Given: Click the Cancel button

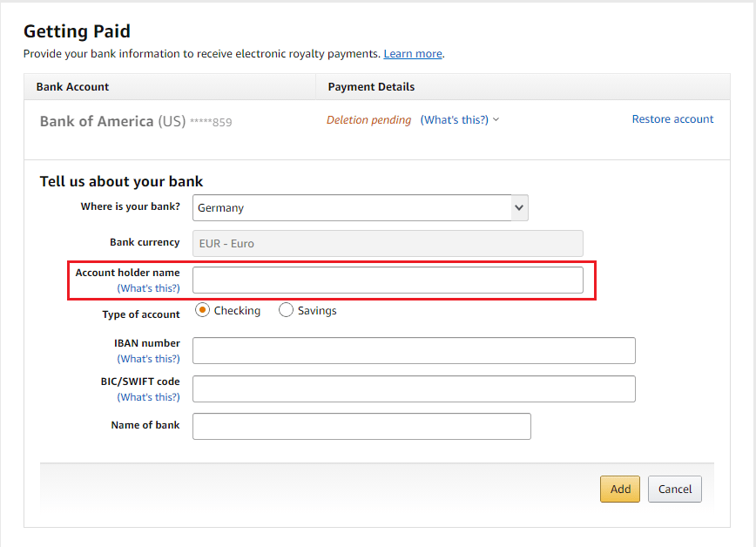Looking at the screenshot, I should click(674, 489).
